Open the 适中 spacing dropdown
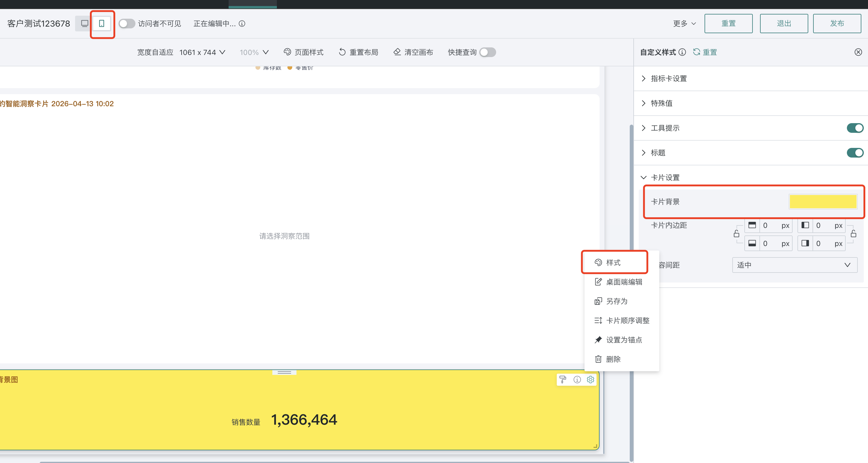 coord(794,265)
